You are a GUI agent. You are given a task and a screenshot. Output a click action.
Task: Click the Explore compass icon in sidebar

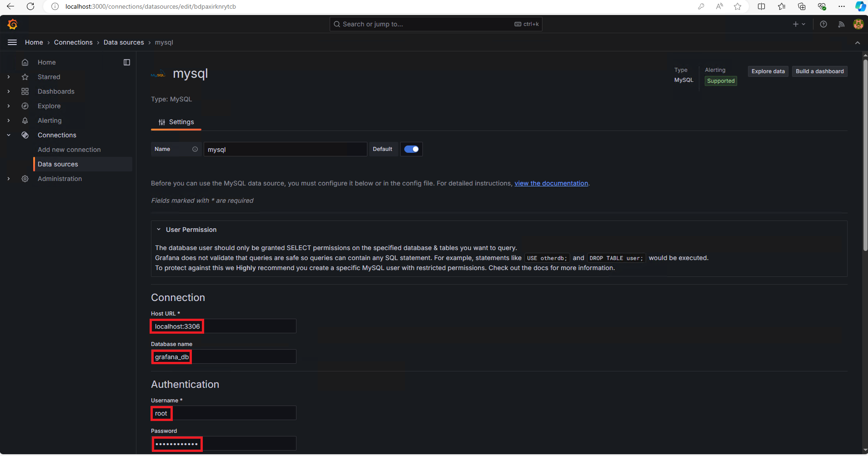pyautogui.click(x=25, y=106)
